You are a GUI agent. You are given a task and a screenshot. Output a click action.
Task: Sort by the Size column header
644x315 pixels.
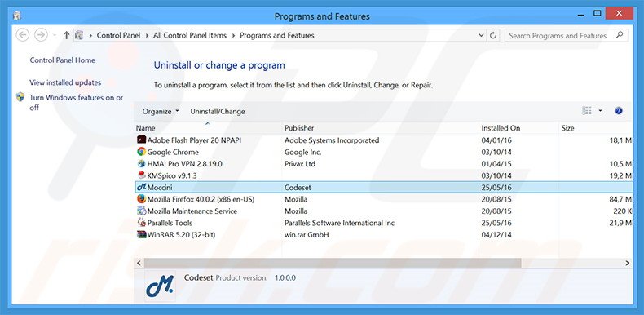tap(596, 128)
